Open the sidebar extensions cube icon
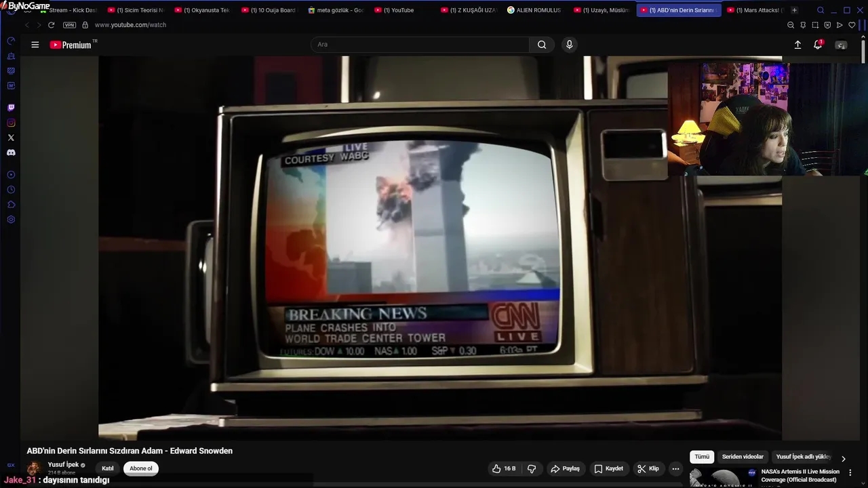 [11, 205]
